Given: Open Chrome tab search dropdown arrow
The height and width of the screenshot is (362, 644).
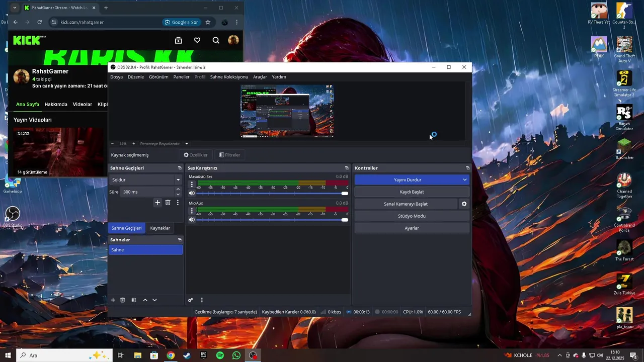Looking at the screenshot, I should 14,8.
